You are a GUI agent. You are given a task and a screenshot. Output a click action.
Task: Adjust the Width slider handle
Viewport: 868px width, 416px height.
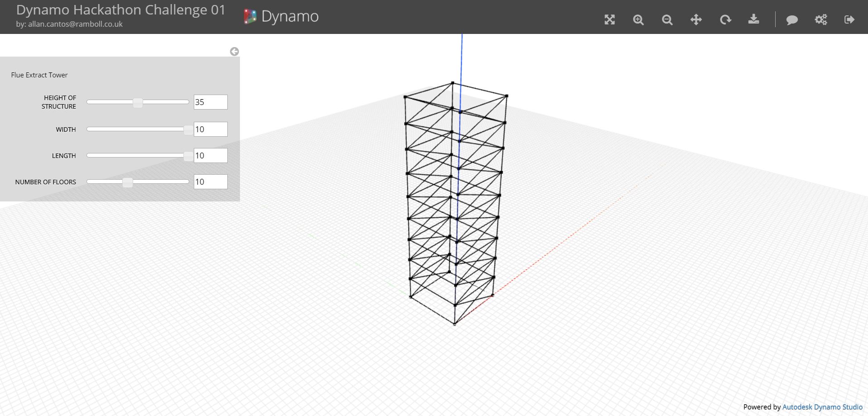point(188,129)
